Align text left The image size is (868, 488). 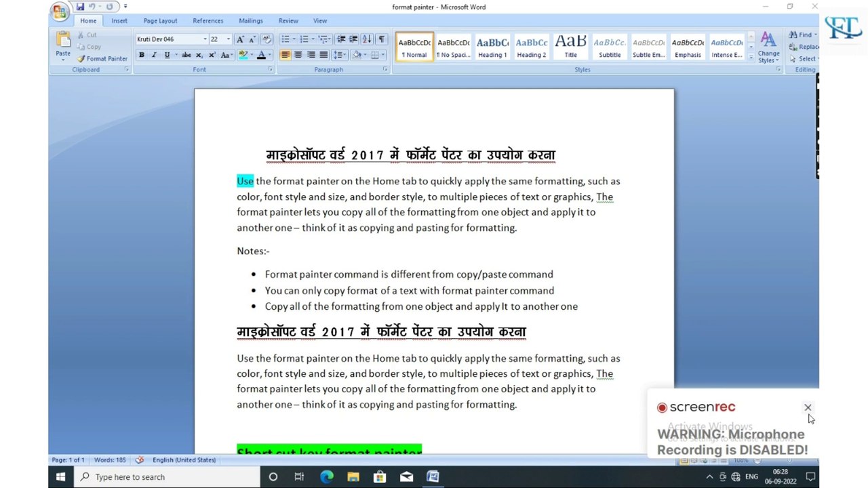tap(285, 55)
